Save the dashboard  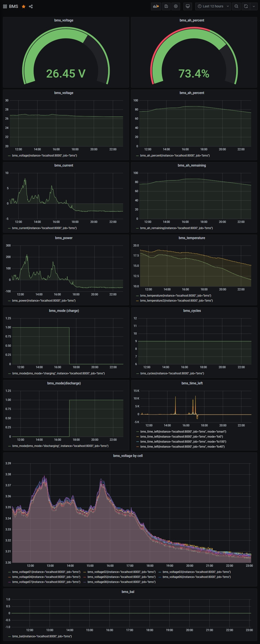166,6
